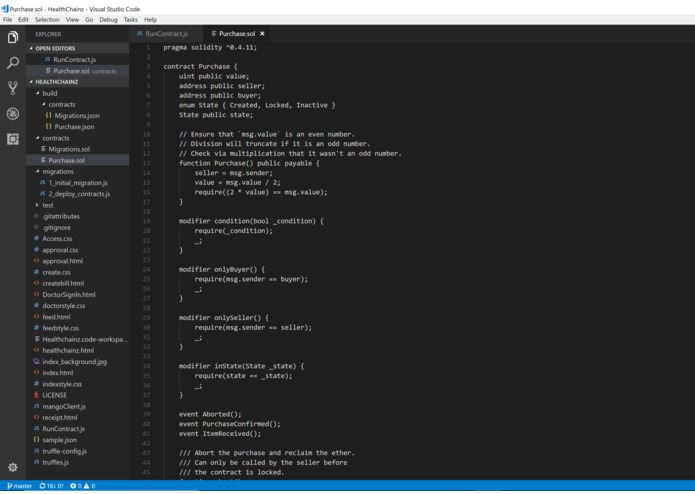Viewport: 695px width, 494px height.
Task: Open feedstyle.css file
Action: pos(78,328)
